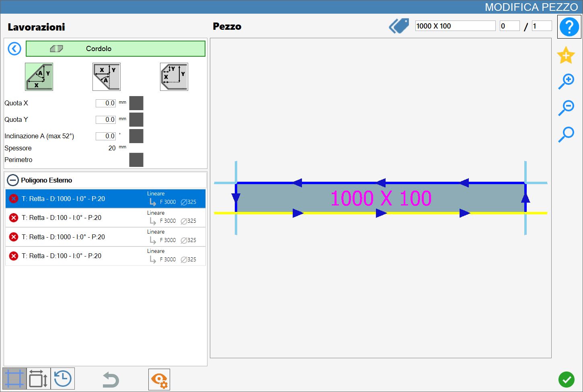Click the piece name field 1000 X 100
The image size is (583, 392).
(455, 26)
